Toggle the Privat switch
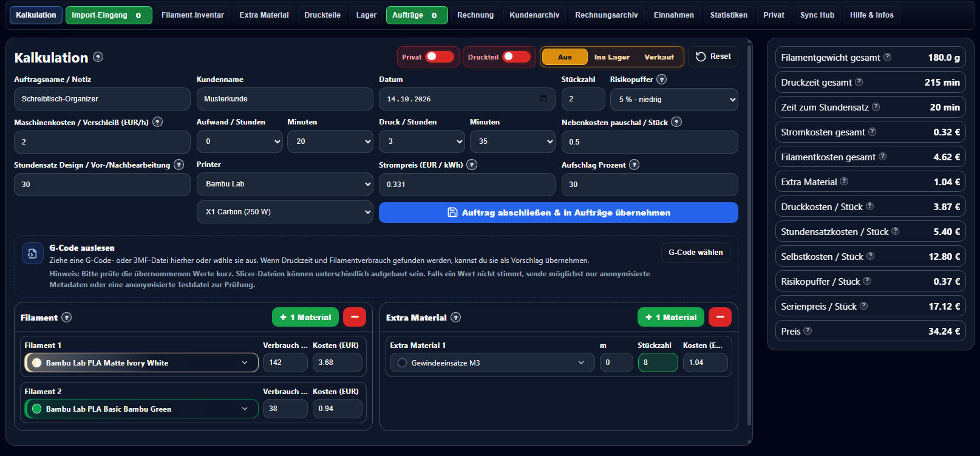980x456 pixels. (x=440, y=56)
